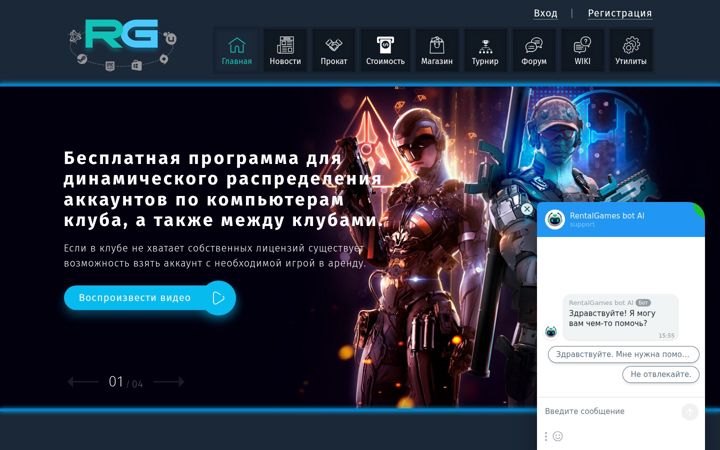Click the Воспроизвести видео button
Viewport: 720px width, 450px height.
point(150,298)
